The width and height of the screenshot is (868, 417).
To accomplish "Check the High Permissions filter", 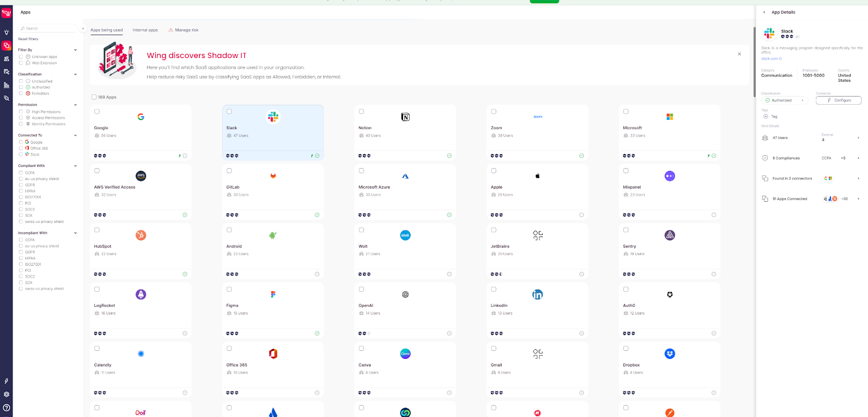I will pyautogui.click(x=21, y=112).
